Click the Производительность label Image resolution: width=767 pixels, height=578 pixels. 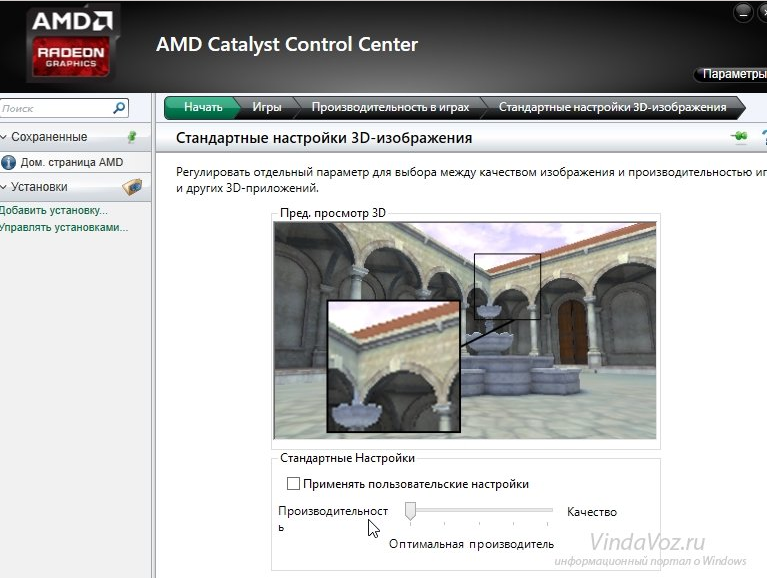[333, 518]
